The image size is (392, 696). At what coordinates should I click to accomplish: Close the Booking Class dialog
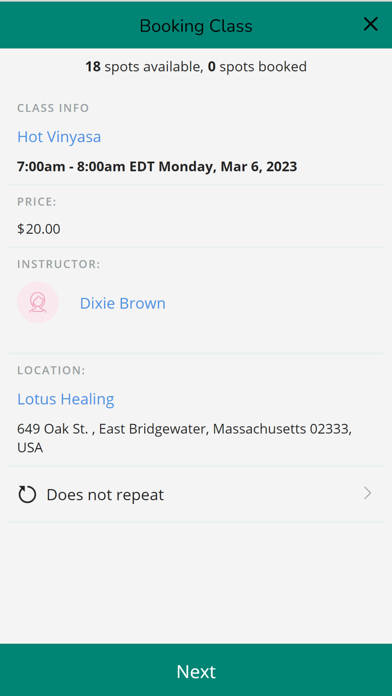click(x=370, y=24)
